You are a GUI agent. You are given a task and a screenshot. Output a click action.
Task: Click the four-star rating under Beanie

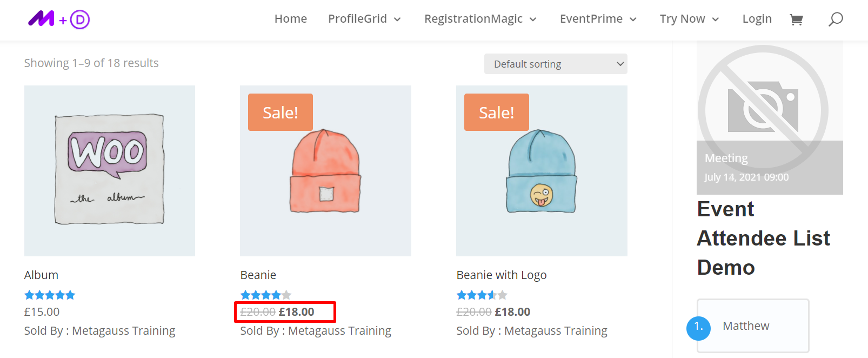(265, 294)
